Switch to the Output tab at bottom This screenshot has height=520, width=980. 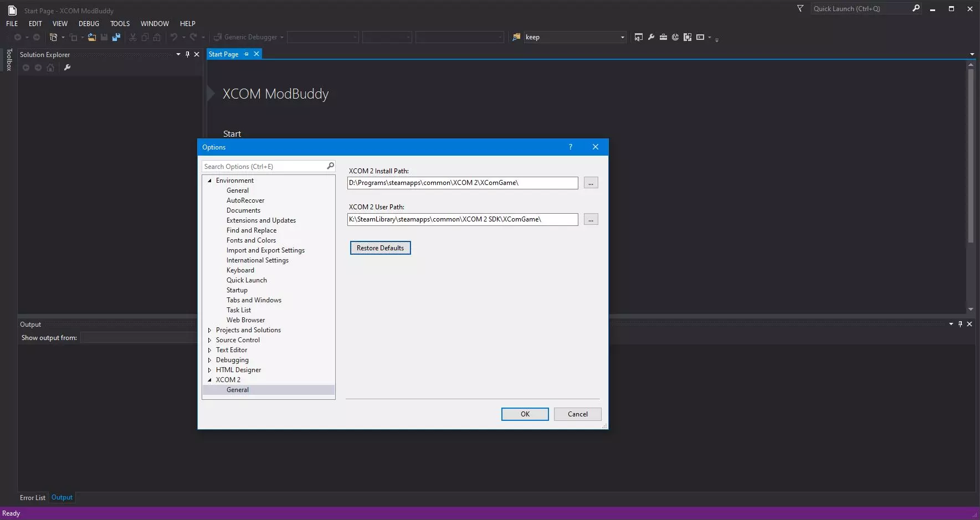point(62,497)
